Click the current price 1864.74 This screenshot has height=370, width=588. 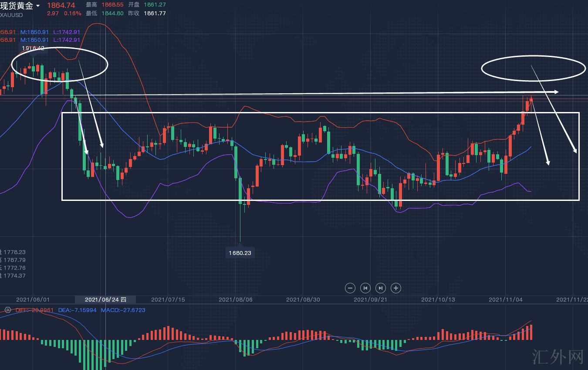61,5
